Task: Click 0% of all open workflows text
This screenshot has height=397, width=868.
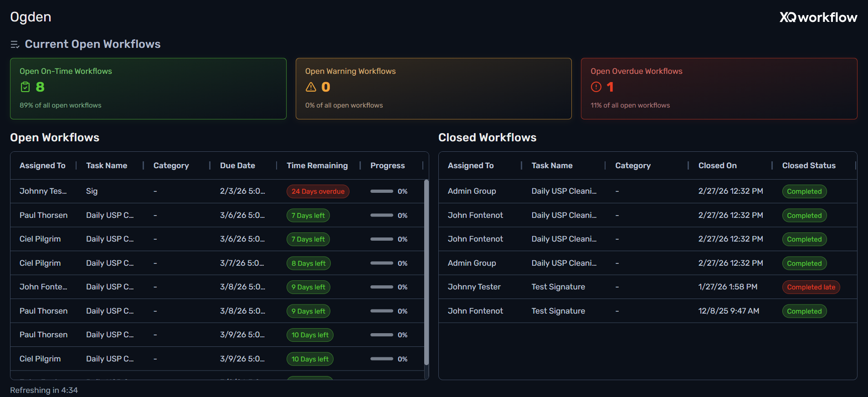Action: (344, 105)
